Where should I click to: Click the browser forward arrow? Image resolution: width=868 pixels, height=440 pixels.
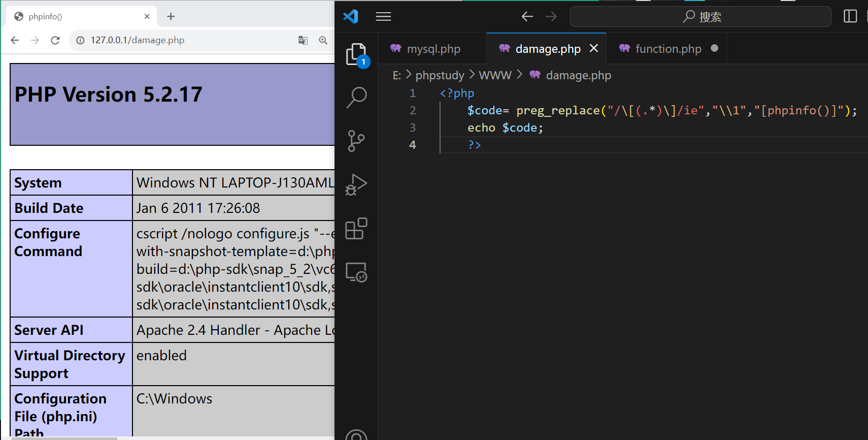tap(35, 40)
